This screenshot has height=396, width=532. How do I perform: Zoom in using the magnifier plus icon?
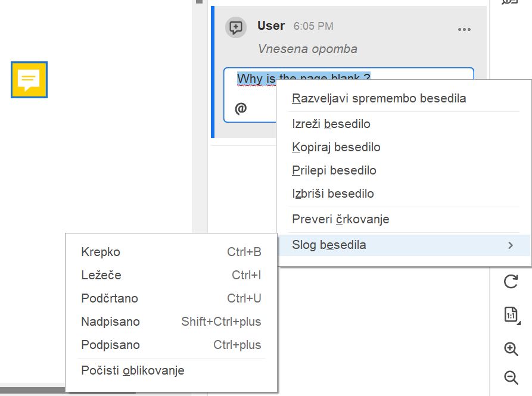click(511, 350)
